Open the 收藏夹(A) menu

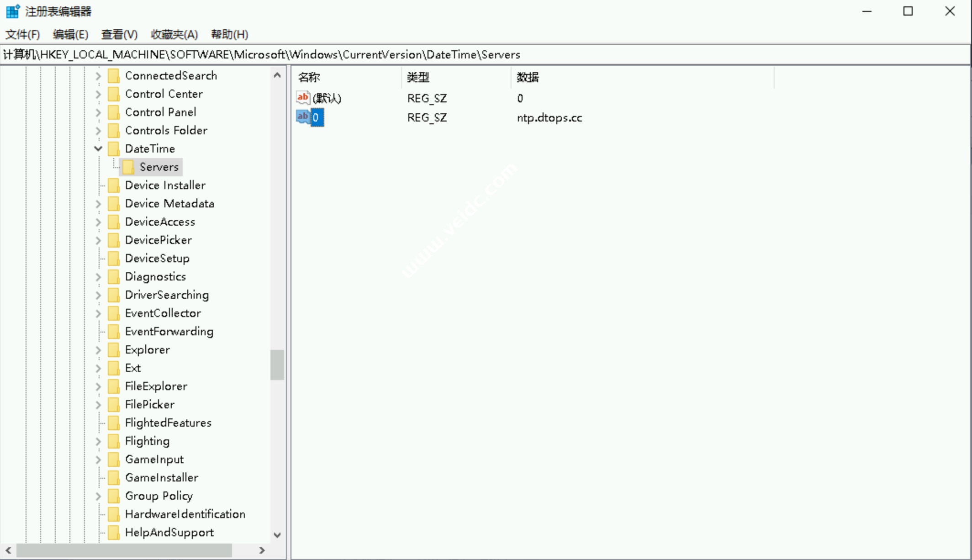[x=174, y=34]
